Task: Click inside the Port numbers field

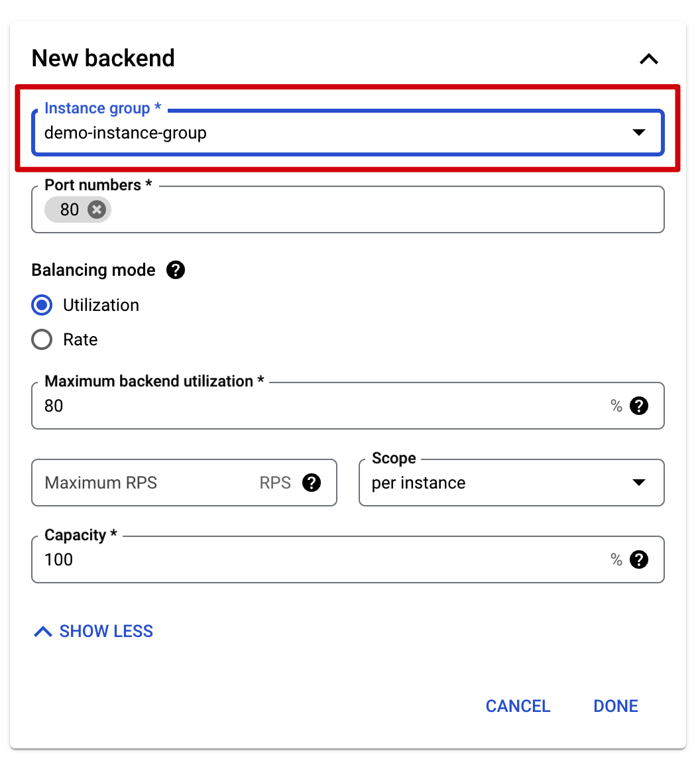Action: coord(384,210)
